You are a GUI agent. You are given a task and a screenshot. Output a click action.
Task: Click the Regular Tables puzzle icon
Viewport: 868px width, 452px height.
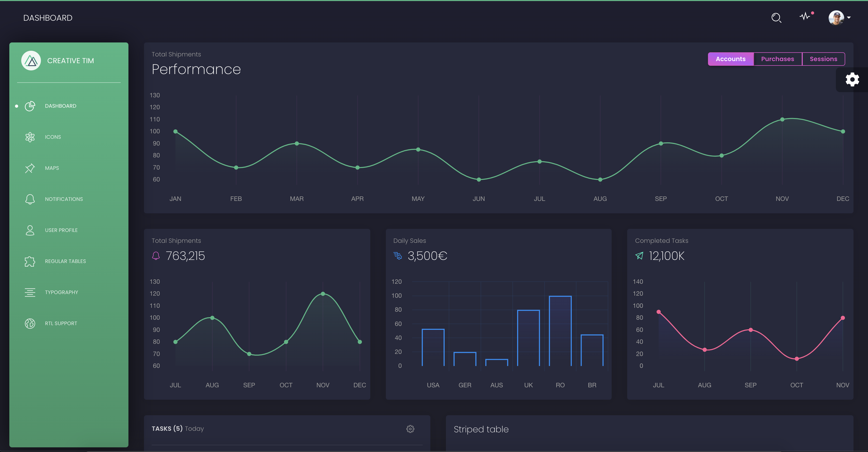(x=30, y=261)
